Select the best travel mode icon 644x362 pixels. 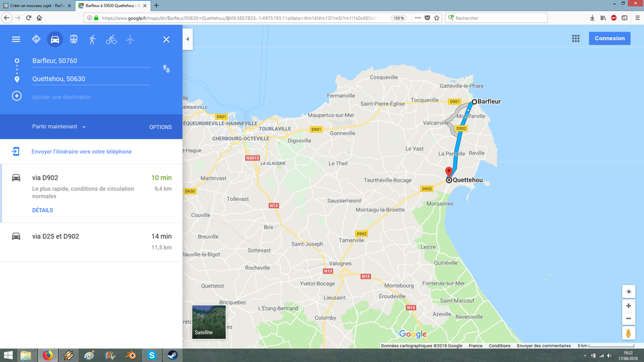coord(36,39)
